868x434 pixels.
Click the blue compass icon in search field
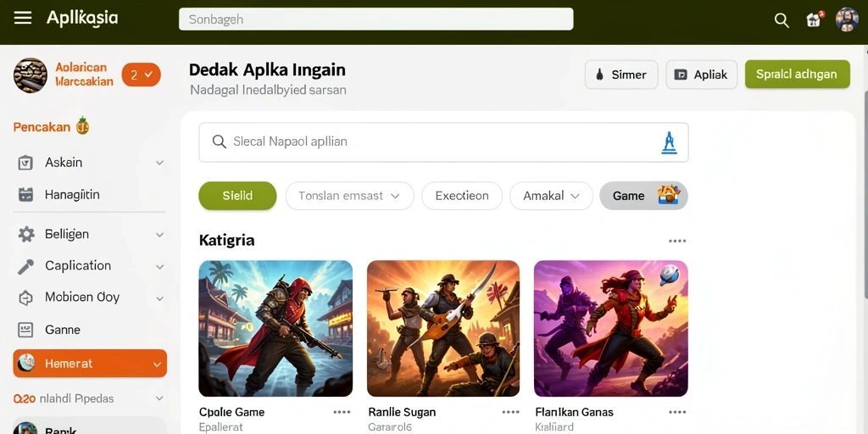pyautogui.click(x=670, y=142)
